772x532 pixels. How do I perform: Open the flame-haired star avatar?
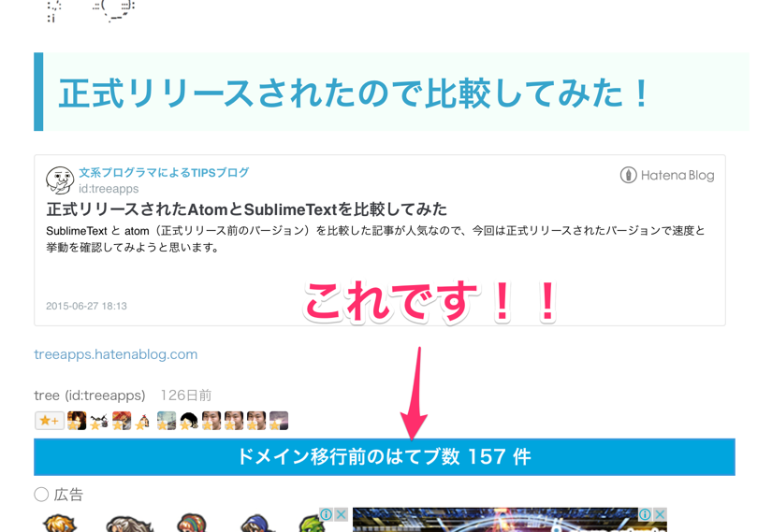point(77,421)
